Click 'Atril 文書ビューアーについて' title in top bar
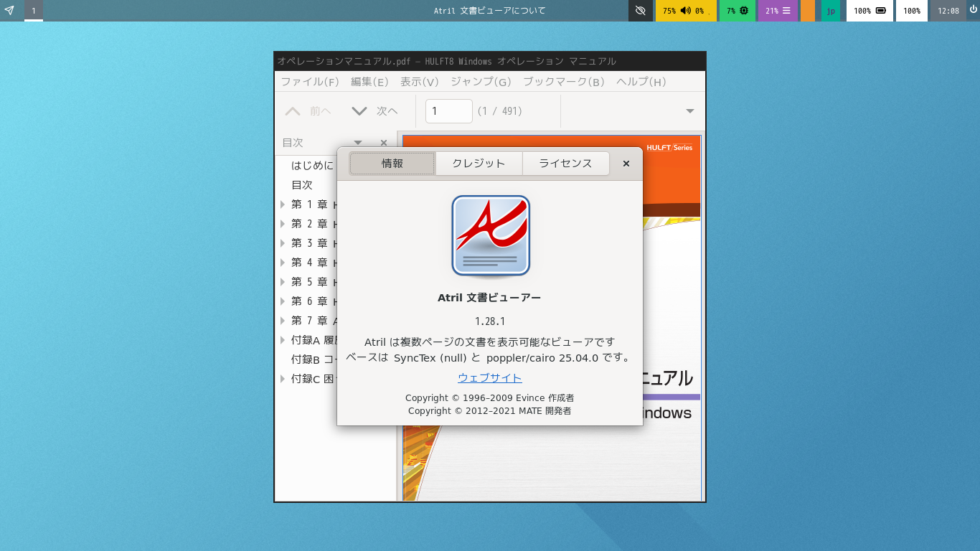The height and width of the screenshot is (551, 980). tap(490, 11)
